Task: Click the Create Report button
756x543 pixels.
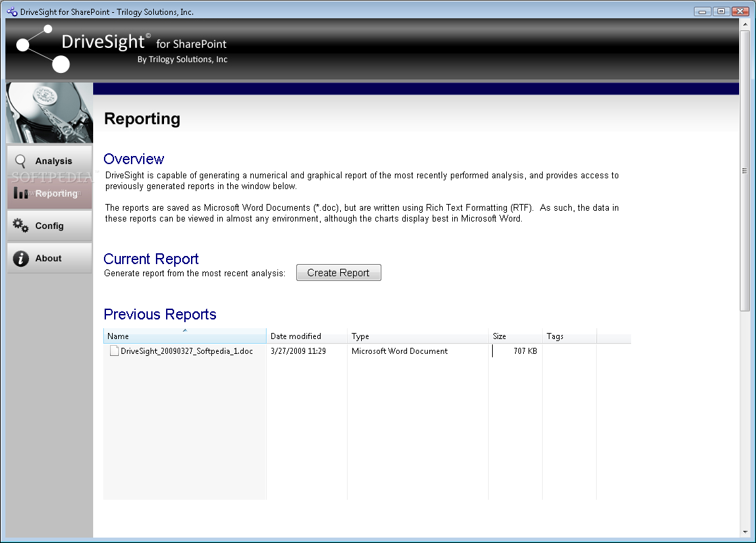Action: (338, 272)
